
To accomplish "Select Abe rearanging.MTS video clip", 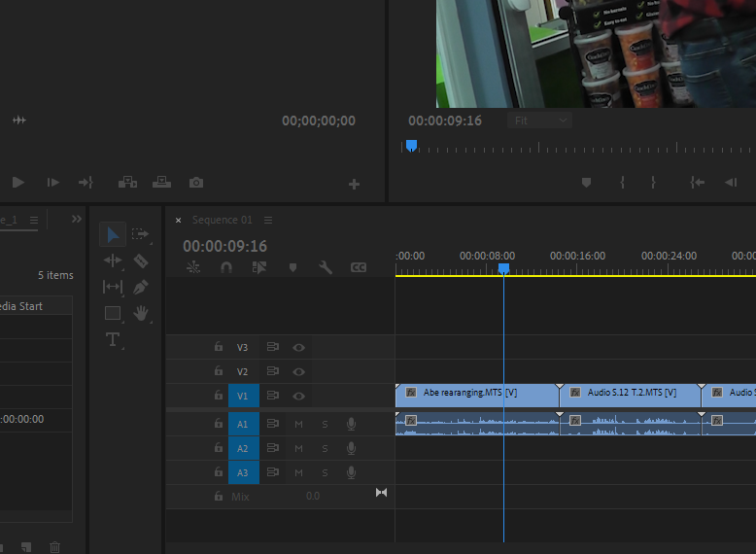I will 477,396.
